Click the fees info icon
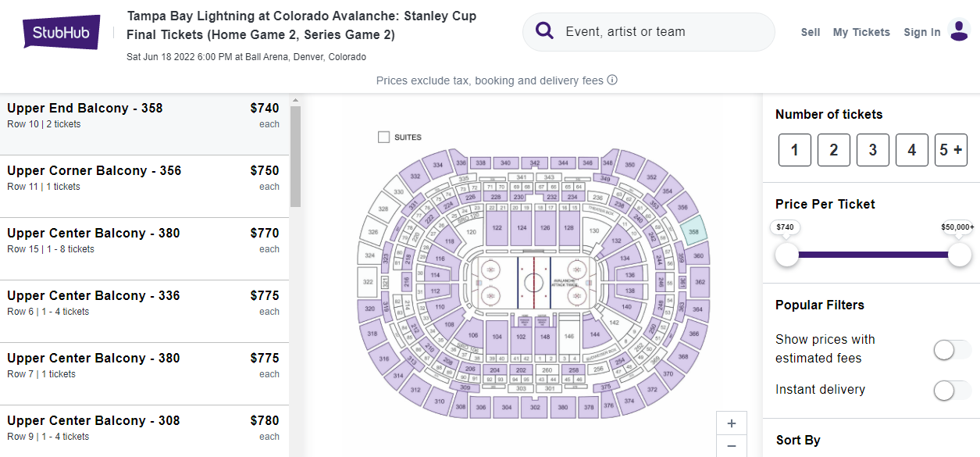This screenshot has height=457, width=980. 613,80
